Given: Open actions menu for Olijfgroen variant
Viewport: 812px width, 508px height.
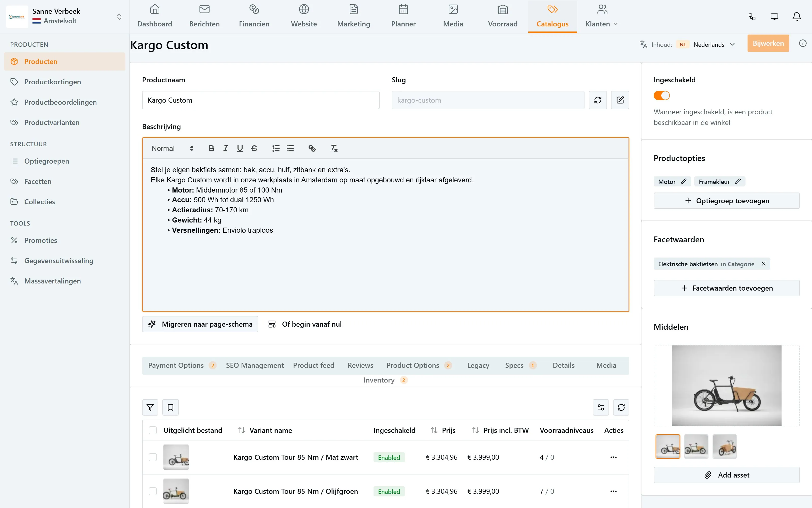Looking at the screenshot, I should click(613, 491).
